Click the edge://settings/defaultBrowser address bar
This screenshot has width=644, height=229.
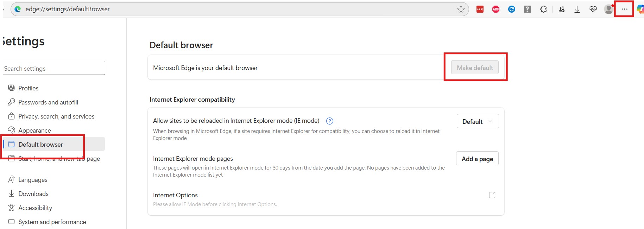click(x=239, y=9)
